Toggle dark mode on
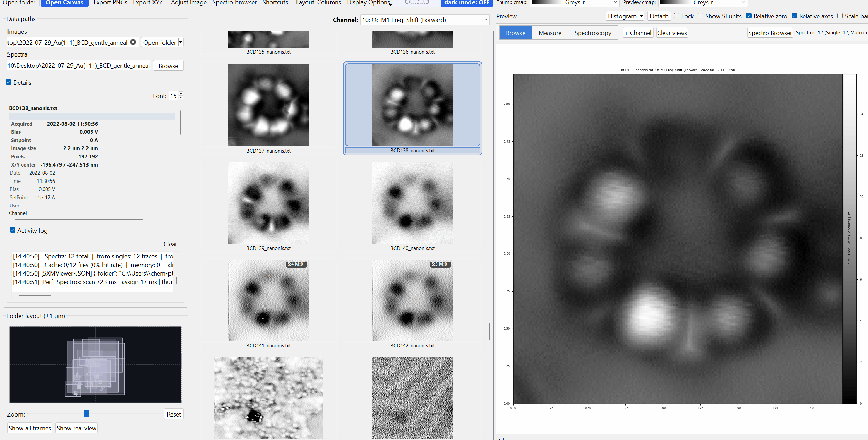868x440 pixels. (x=466, y=3)
